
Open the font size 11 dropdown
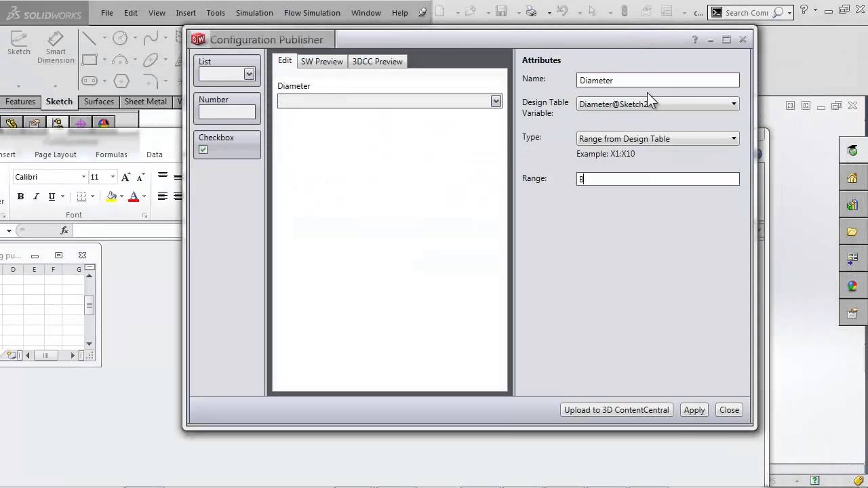pyautogui.click(x=113, y=177)
